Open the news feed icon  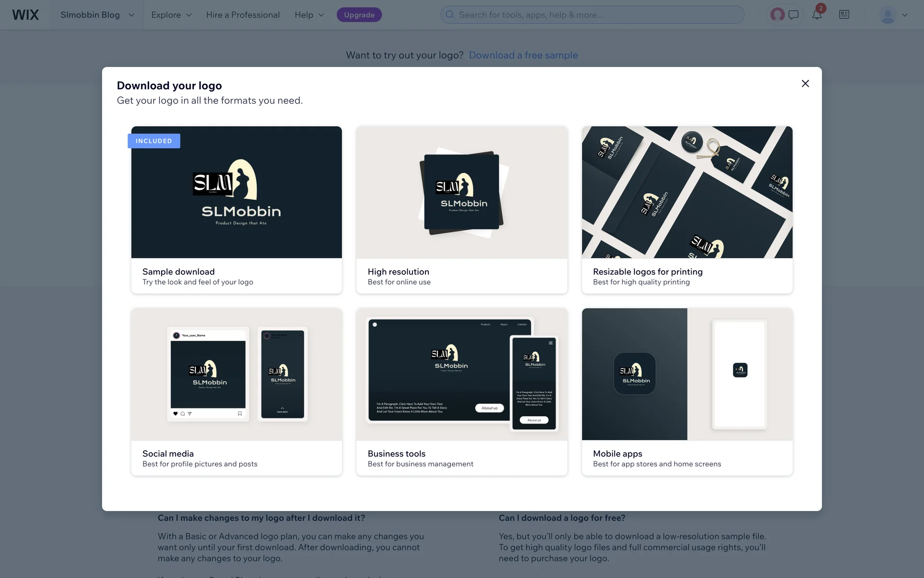(x=844, y=15)
